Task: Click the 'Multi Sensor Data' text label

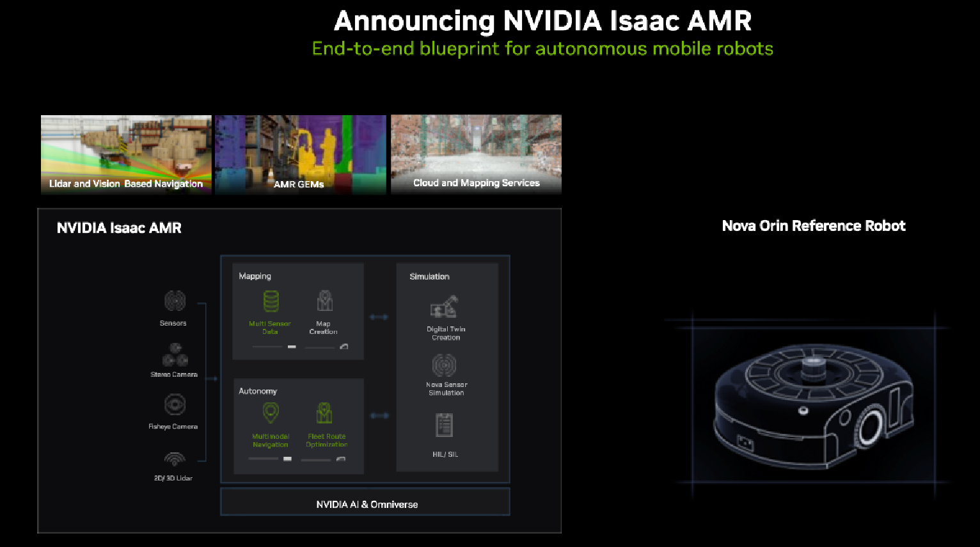Action: (x=270, y=328)
